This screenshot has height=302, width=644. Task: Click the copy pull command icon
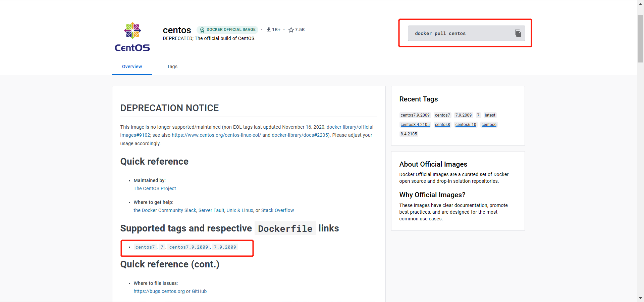(518, 33)
